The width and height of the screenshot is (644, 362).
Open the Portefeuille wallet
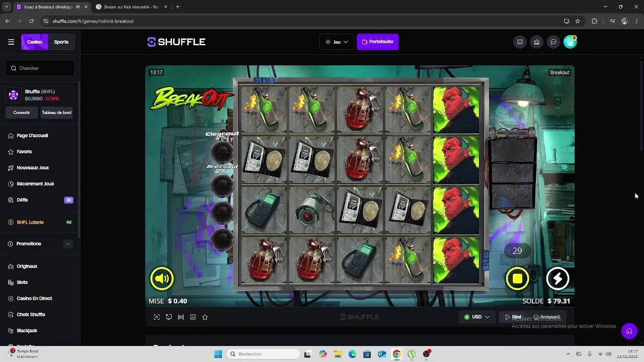coord(377,42)
